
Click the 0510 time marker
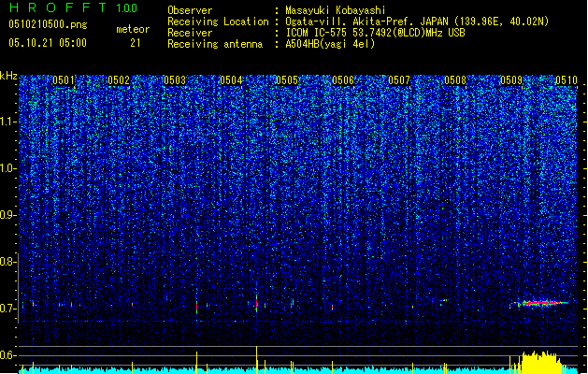(x=566, y=80)
